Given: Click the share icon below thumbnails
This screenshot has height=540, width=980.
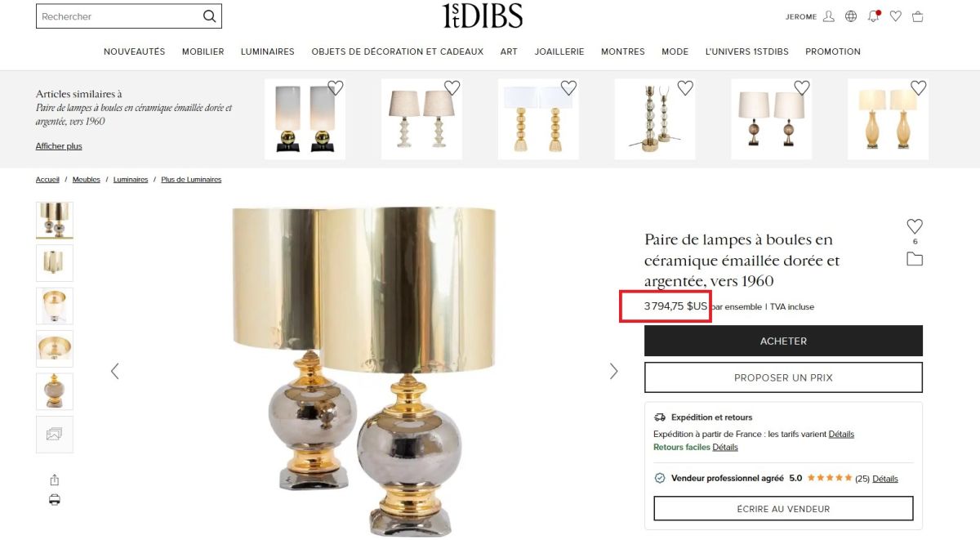Looking at the screenshot, I should point(55,480).
